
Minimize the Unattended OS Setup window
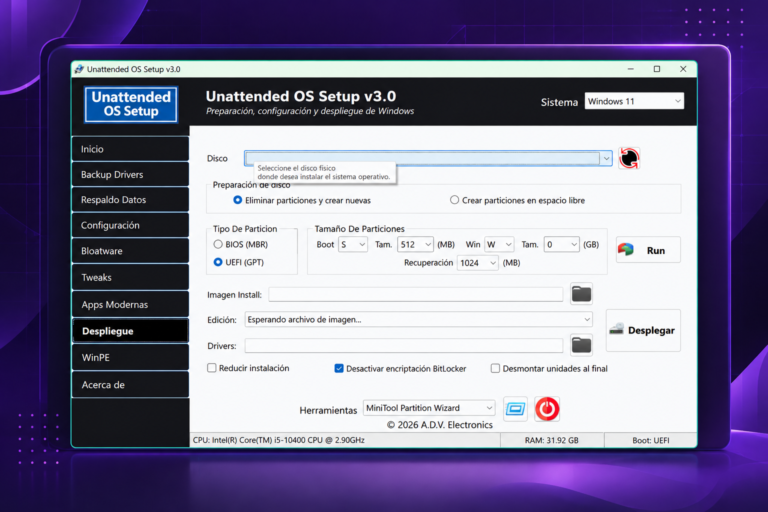[x=631, y=69]
